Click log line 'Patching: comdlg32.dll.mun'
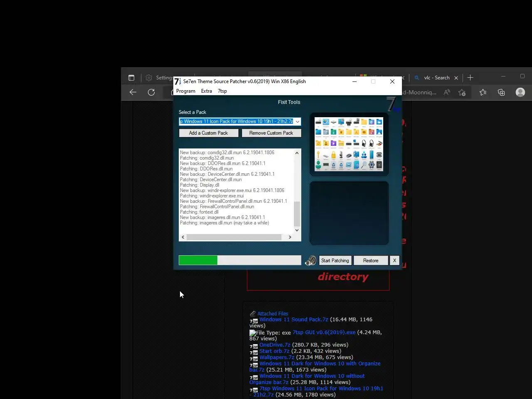The height and width of the screenshot is (399, 532). coord(207,158)
